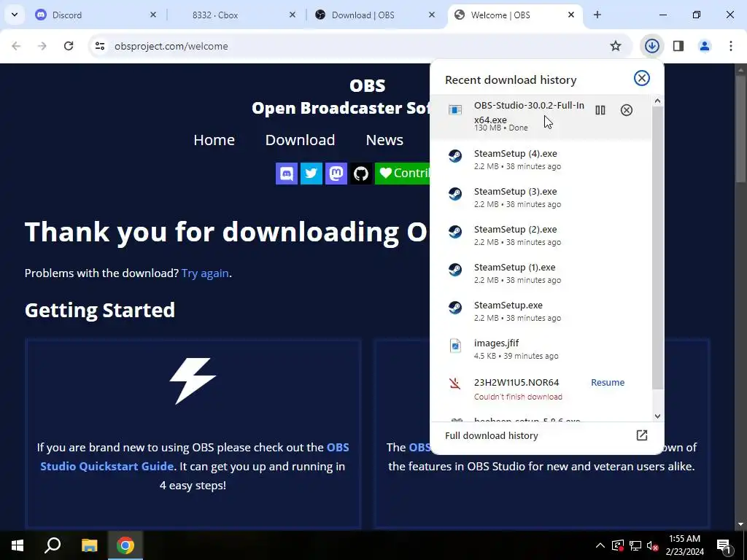Open File Explorer from taskbar
747x560 pixels.
click(89, 545)
